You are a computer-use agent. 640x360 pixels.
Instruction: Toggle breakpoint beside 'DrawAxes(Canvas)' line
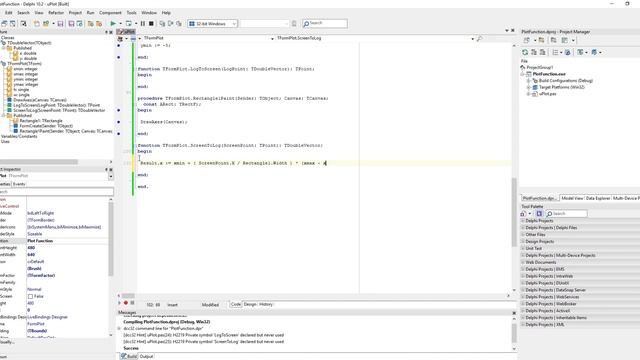(x=119, y=122)
